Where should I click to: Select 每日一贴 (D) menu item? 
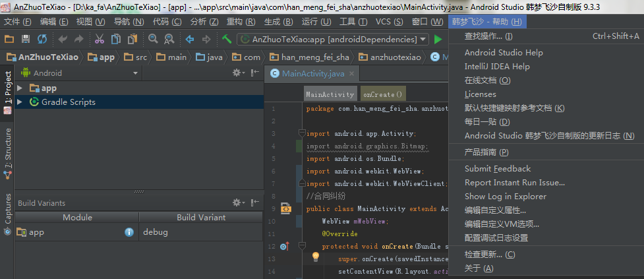click(x=546, y=121)
